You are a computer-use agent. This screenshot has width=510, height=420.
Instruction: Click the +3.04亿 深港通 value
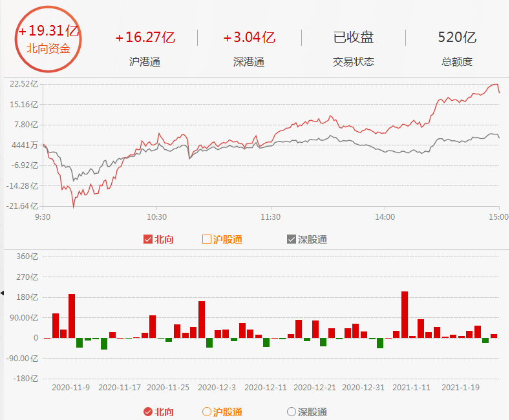(x=249, y=37)
